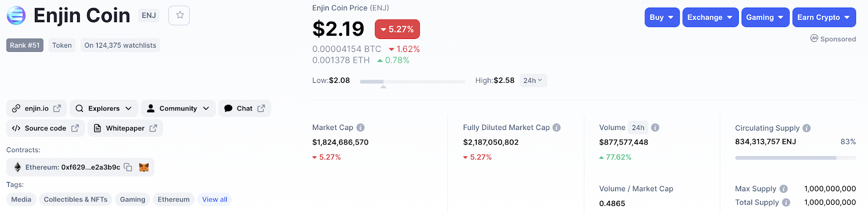The width and height of the screenshot is (868, 221).
Task: Click the Volume info icon
Action: coord(655,128)
